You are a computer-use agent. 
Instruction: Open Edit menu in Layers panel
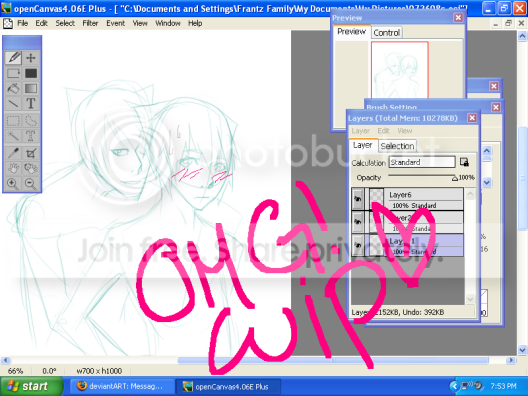[383, 131]
